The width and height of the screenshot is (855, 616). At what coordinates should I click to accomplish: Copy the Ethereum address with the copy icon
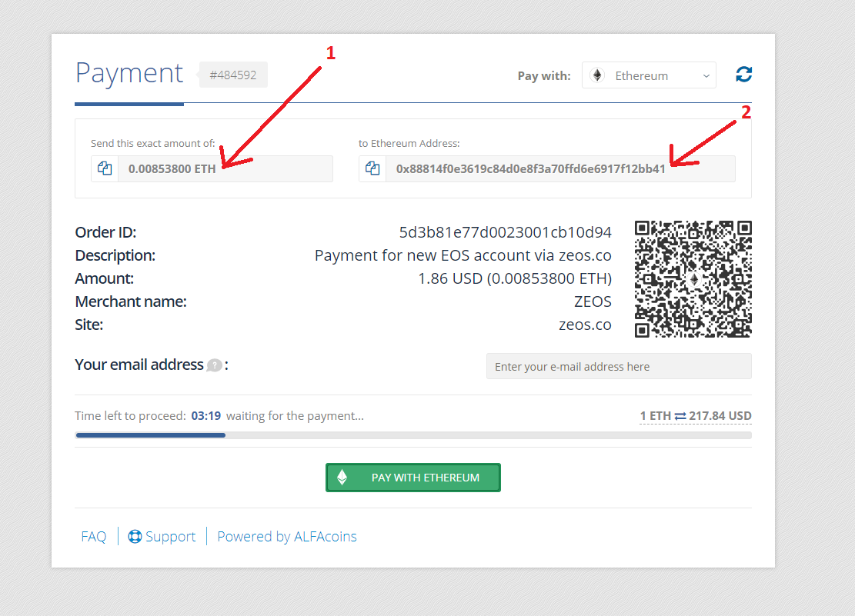(x=372, y=168)
